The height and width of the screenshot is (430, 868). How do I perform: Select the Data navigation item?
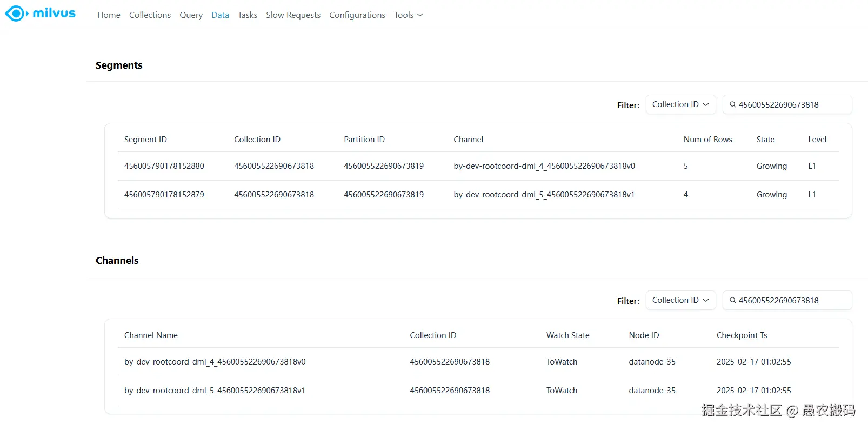(x=220, y=15)
